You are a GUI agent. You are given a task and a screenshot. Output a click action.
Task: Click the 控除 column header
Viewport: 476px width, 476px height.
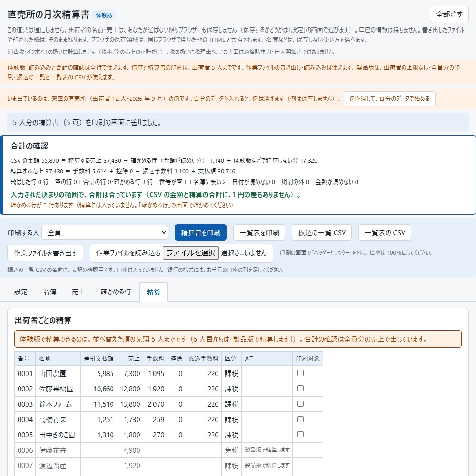176,358
